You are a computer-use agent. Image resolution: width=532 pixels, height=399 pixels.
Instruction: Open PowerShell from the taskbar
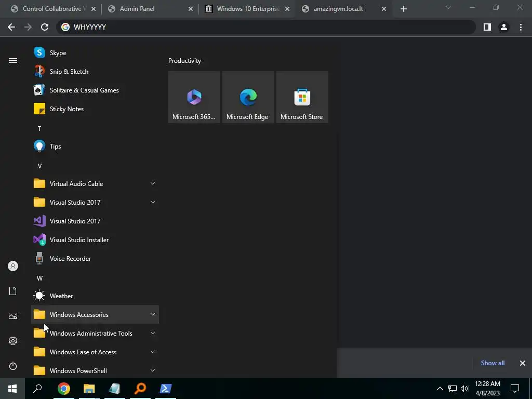[x=166, y=389]
